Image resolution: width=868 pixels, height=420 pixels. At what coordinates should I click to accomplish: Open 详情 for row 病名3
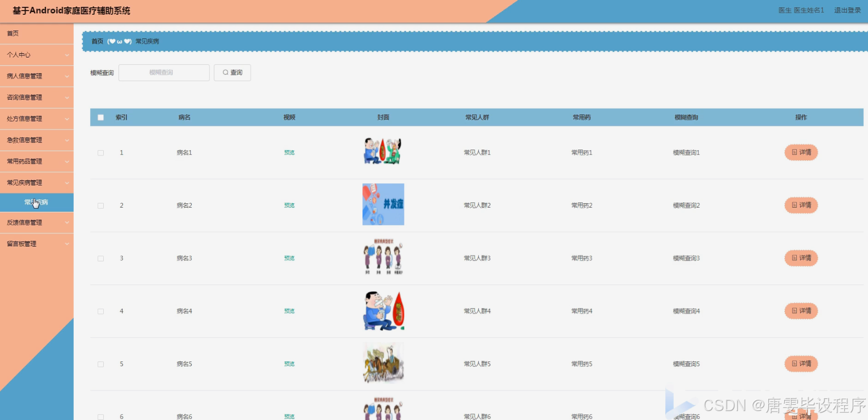point(801,258)
